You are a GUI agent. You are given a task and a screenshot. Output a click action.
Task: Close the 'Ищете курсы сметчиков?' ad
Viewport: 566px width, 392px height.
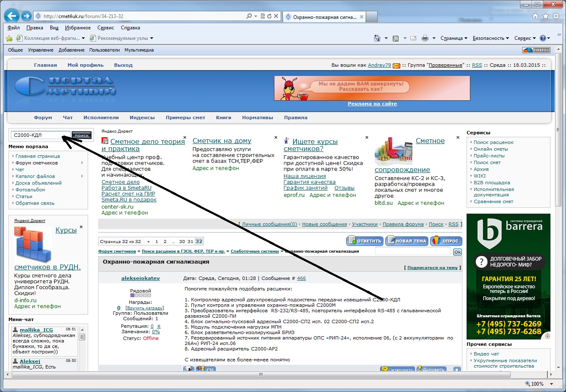(x=367, y=137)
